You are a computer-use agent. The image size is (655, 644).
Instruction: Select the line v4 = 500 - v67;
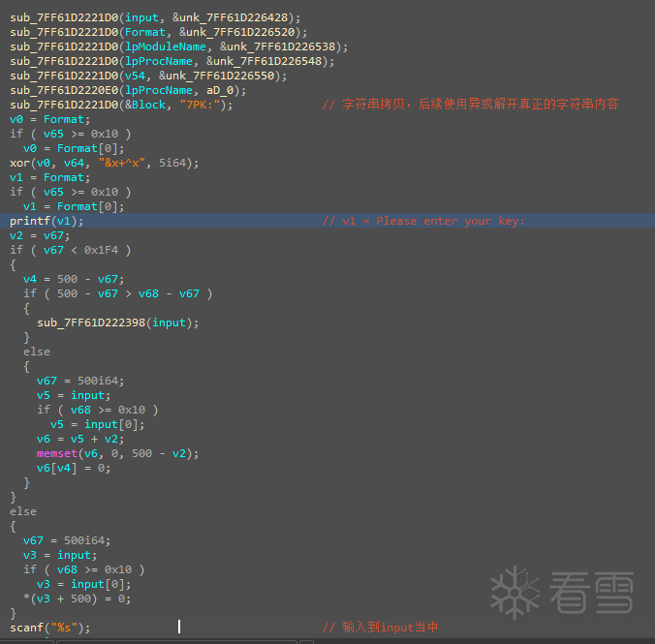pos(74,279)
